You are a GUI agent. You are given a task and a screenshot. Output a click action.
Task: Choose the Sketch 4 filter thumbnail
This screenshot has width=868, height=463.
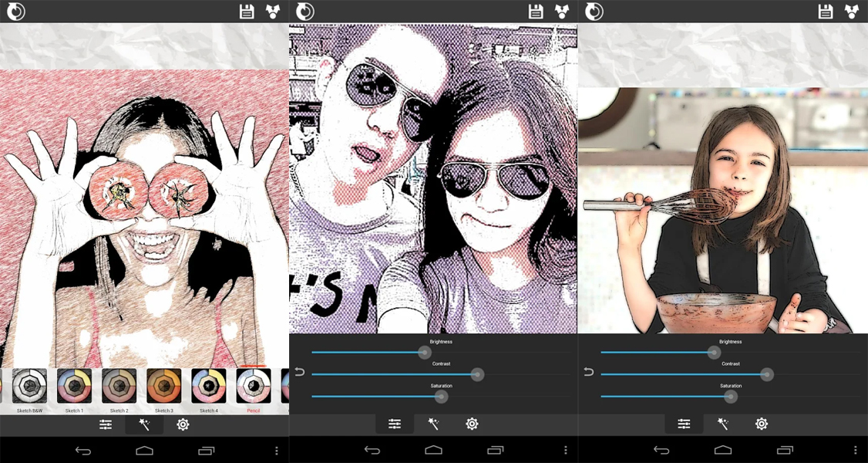coord(209,386)
